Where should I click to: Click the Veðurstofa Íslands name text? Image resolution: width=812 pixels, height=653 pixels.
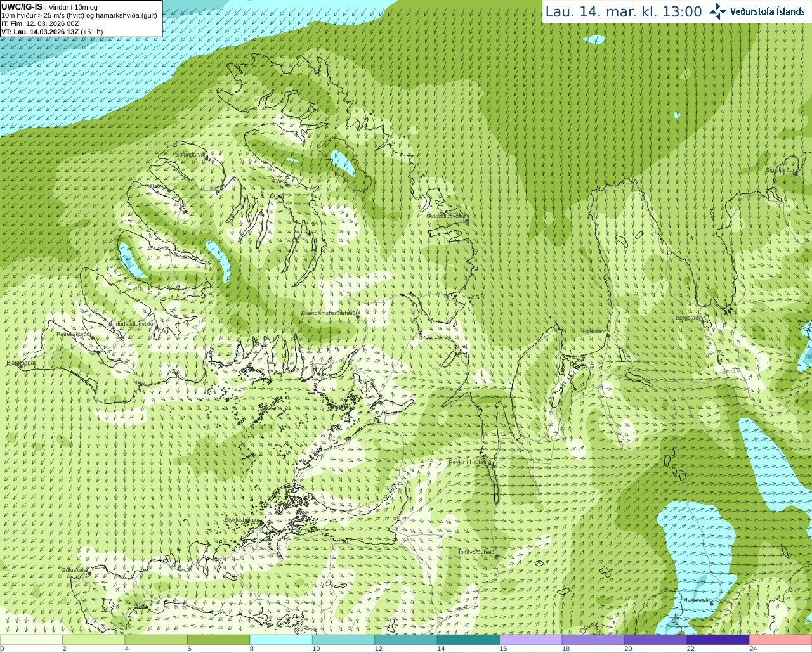tap(767, 11)
